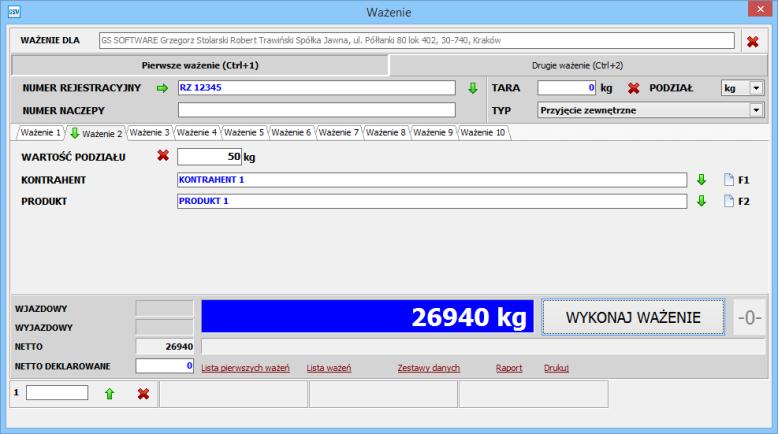Screen dimensions: 778x434
Task: Click the F2 new produkt document icon
Action: [x=728, y=201]
